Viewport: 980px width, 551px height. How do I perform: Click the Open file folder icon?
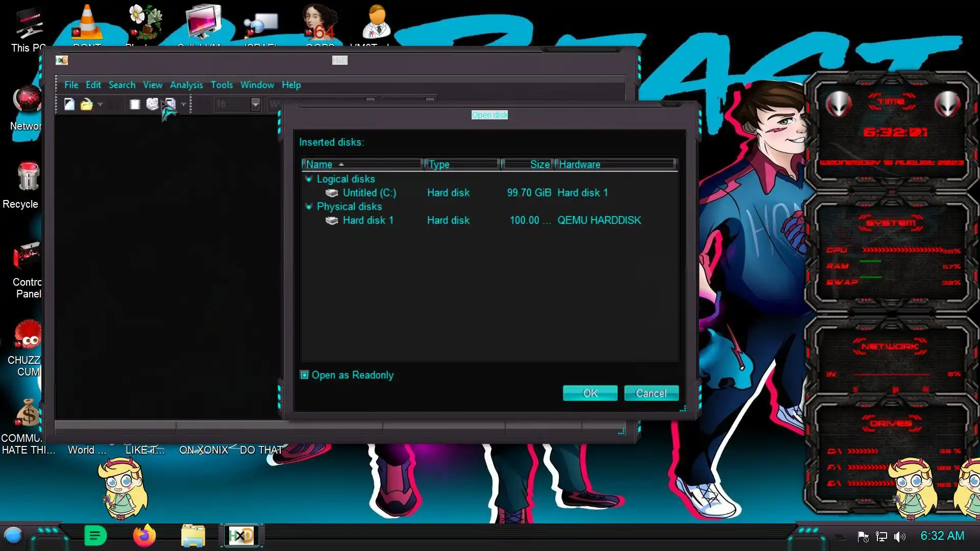(x=86, y=104)
